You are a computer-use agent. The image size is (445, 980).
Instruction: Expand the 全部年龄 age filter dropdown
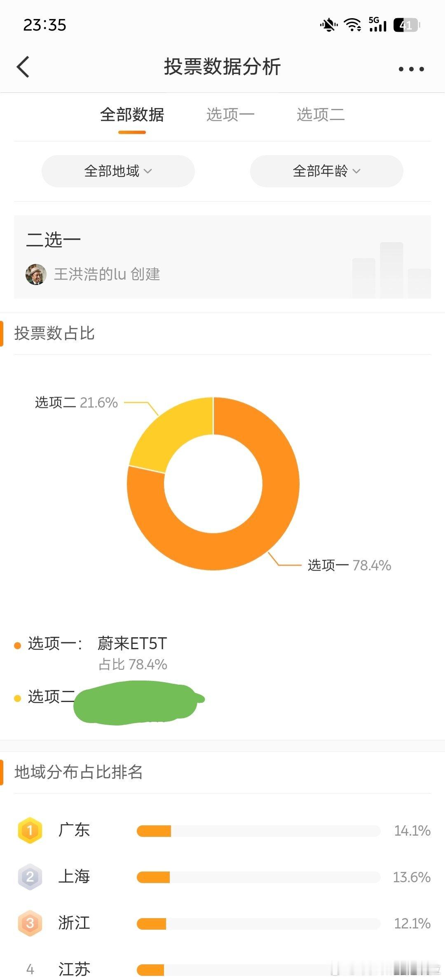point(326,171)
